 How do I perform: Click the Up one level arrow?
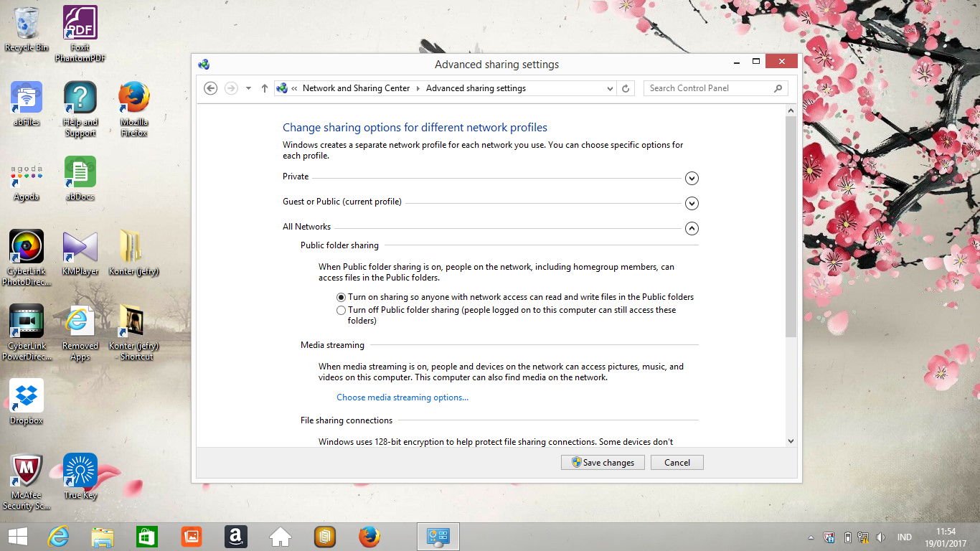(x=265, y=88)
